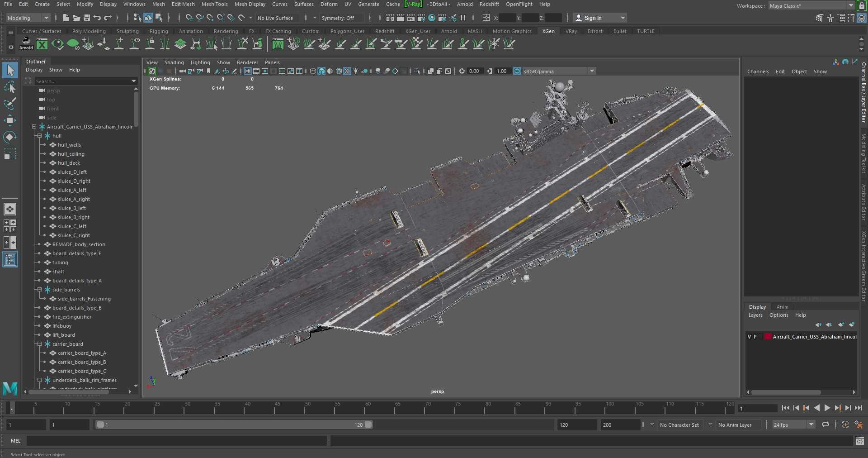
Task: Click the viewport bookmark icon
Action: pos(208,71)
